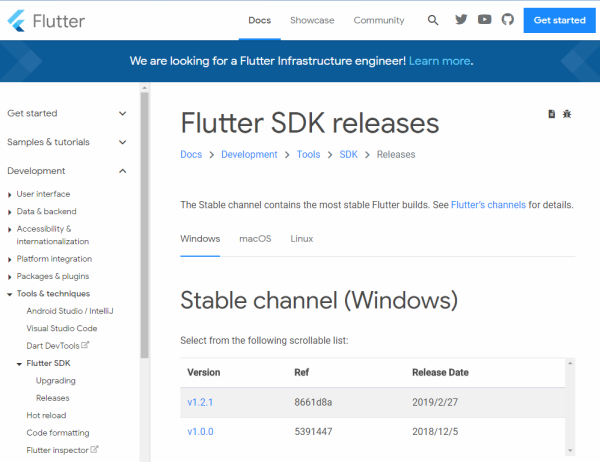The height and width of the screenshot is (462, 600).
Task: Switch to the macOS platform tab
Action: (255, 239)
